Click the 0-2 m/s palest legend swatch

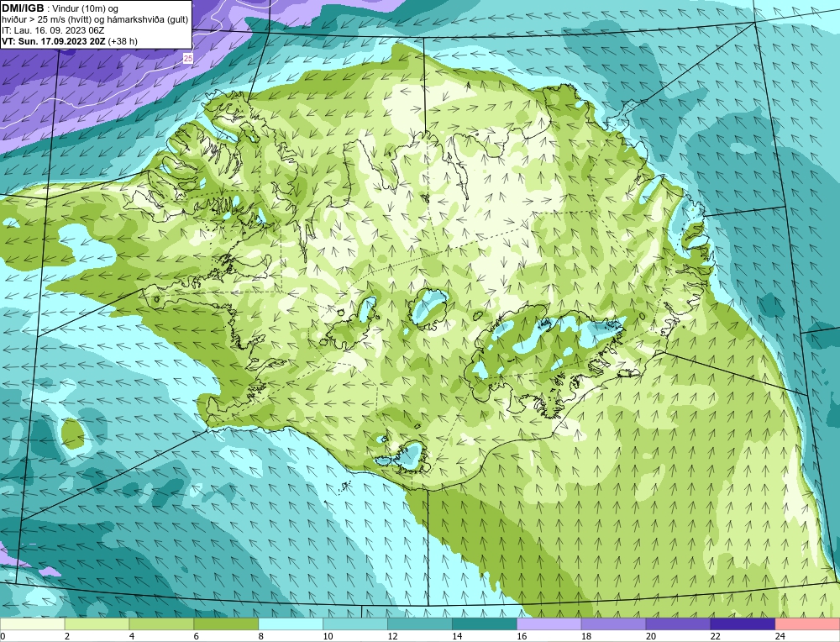[32, 624]
